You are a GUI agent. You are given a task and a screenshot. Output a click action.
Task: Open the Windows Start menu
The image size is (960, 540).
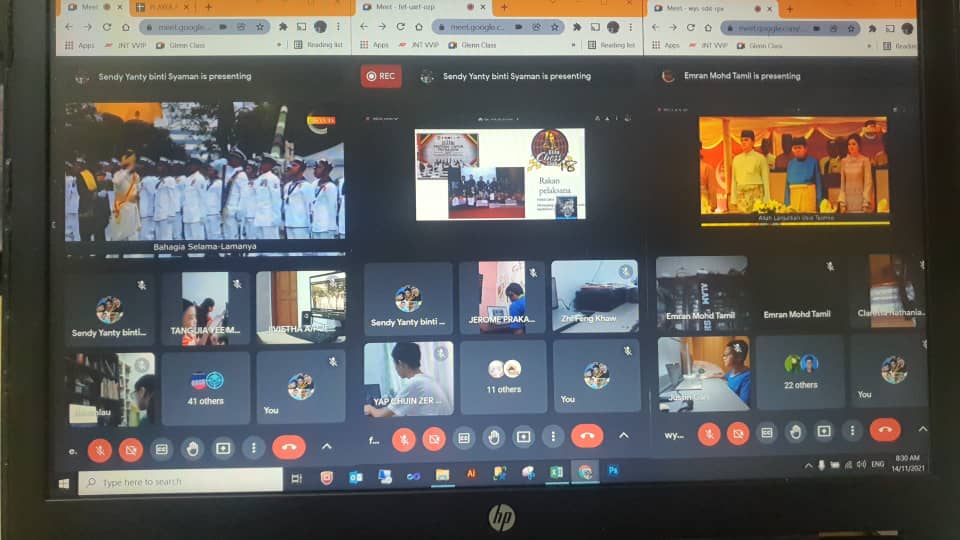65,483
